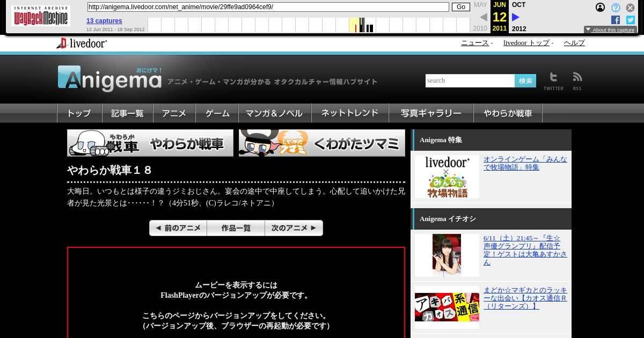Click the FlashPlayer version-up message text

pyautogui.click(x=236, y=305)
